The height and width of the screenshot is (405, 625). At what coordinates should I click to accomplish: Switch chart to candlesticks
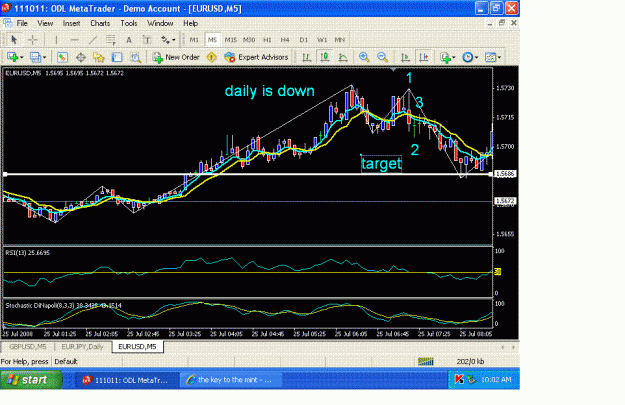(325, 57)
